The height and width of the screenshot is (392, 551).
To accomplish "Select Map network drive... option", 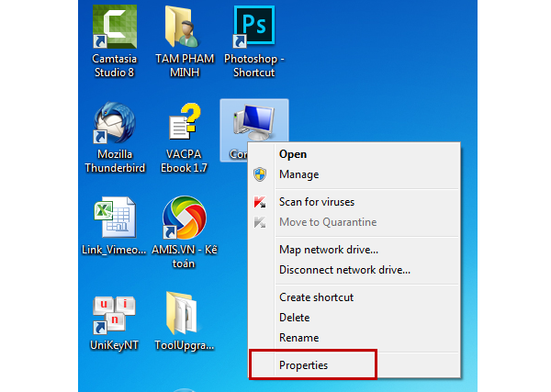I will [328, 250].
